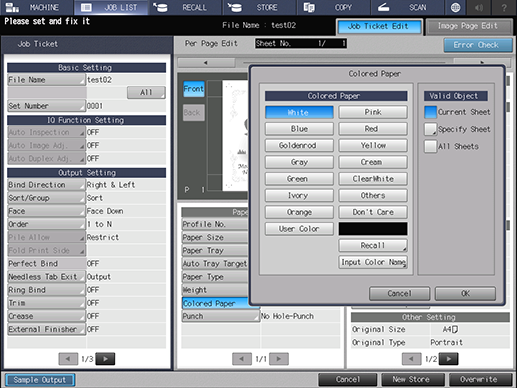Choose Cream colored paper
The width and height of the screenshot is (517, 388).
pyautogui.click(x=373, y=162)
